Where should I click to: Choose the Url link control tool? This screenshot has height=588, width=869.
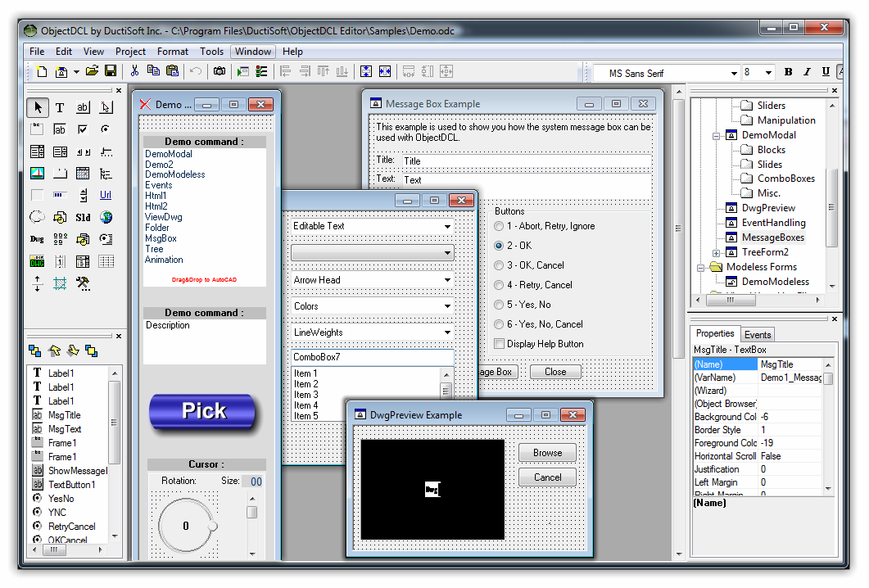[106, 195]
